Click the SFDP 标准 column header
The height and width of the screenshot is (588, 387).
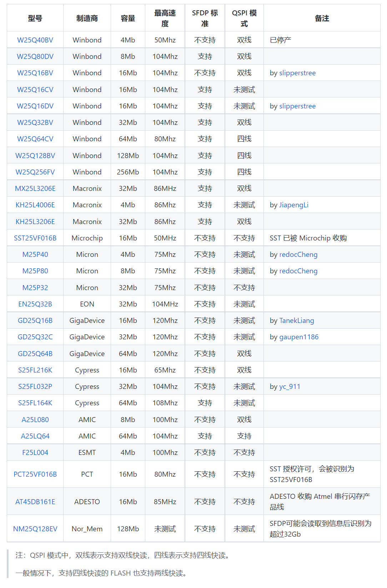205,18
